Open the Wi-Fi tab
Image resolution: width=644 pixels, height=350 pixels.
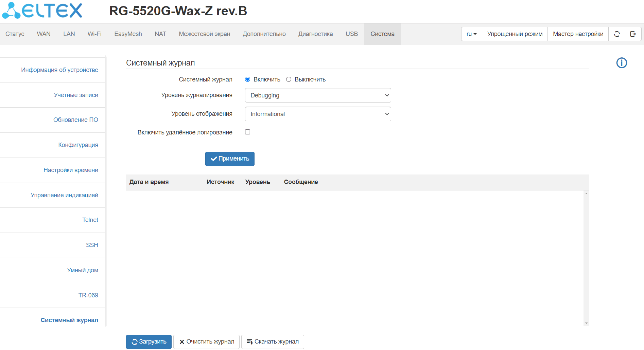tap(94, 34)
